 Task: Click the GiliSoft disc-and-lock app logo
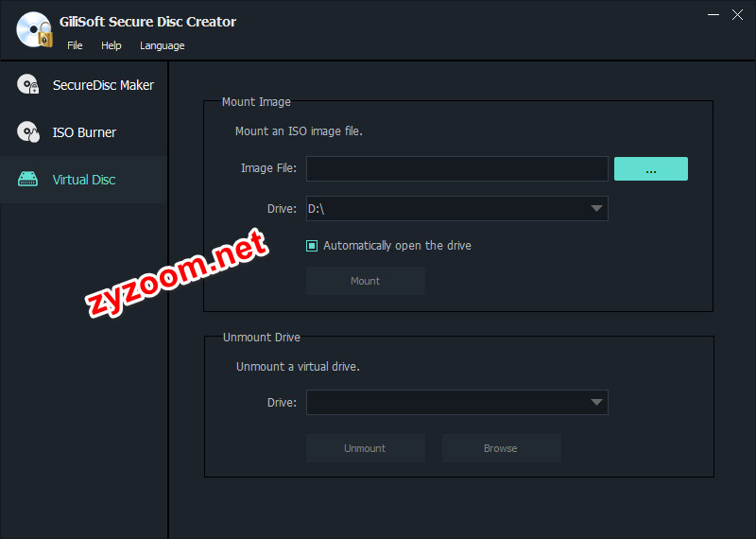[x=34, y=30]
